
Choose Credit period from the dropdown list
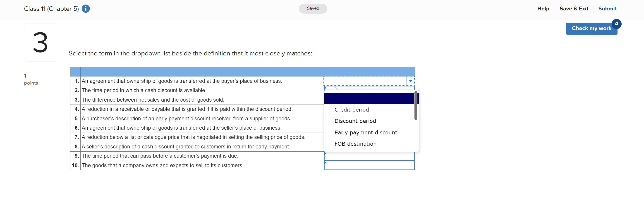point(352,110)
